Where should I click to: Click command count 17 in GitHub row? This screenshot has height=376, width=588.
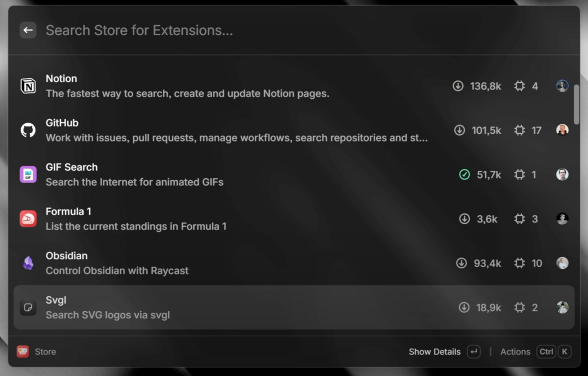click(537, 130)
